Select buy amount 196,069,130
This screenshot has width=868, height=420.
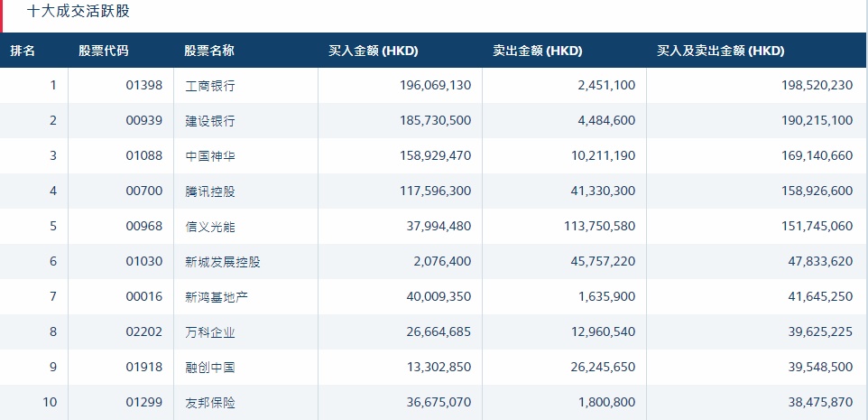click(435, 85)
